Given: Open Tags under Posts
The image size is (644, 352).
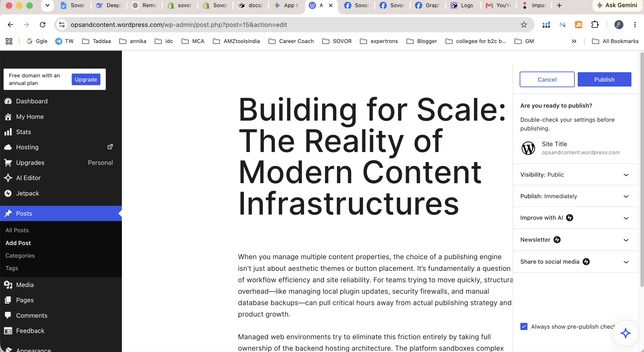Looking at the screenshot, I should (12, 268).
